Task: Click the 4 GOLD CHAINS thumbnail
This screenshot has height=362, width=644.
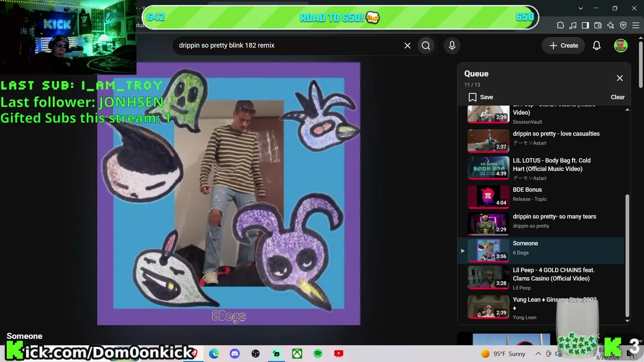Action: click(x=489, y=278)
